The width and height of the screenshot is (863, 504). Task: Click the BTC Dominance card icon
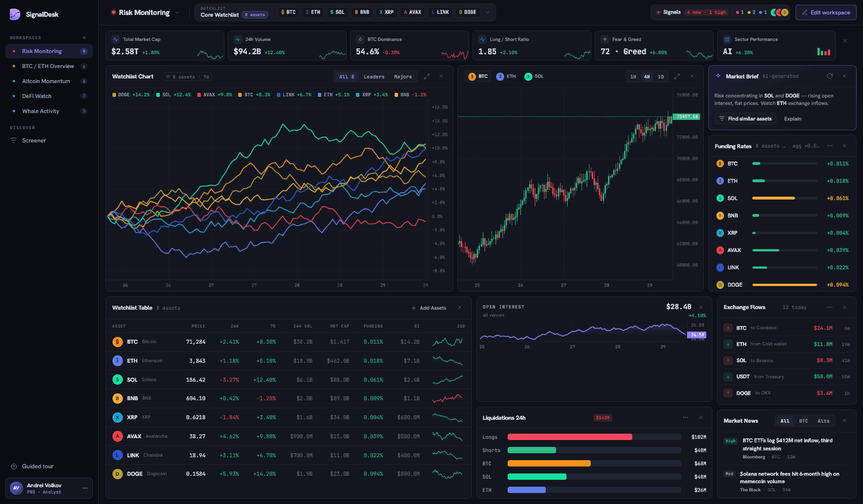361,39
